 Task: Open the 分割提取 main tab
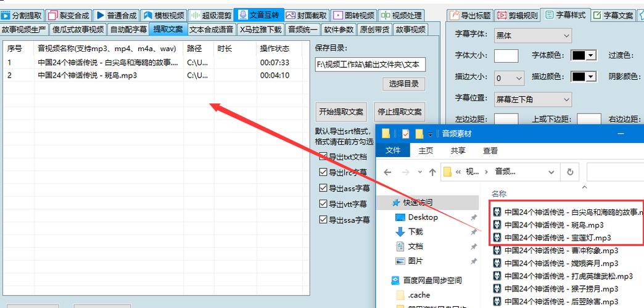pos(22,15)
